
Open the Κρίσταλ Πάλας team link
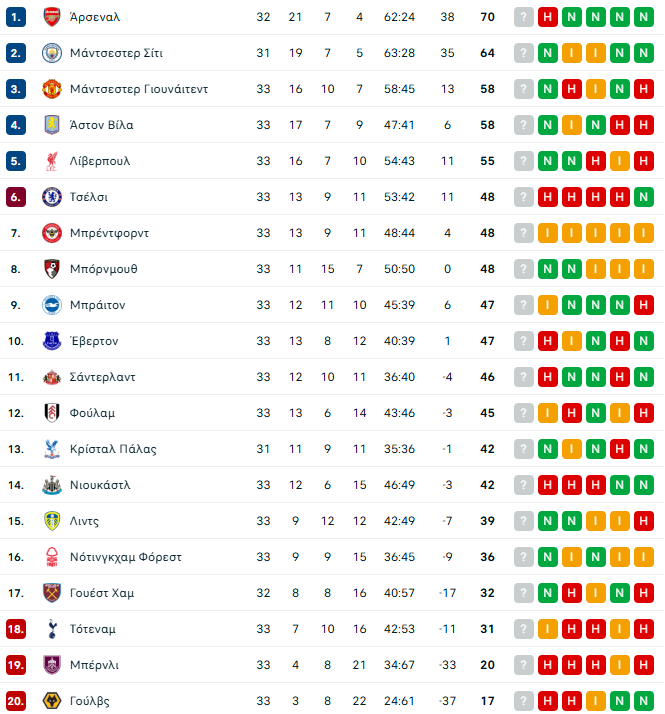113,449
